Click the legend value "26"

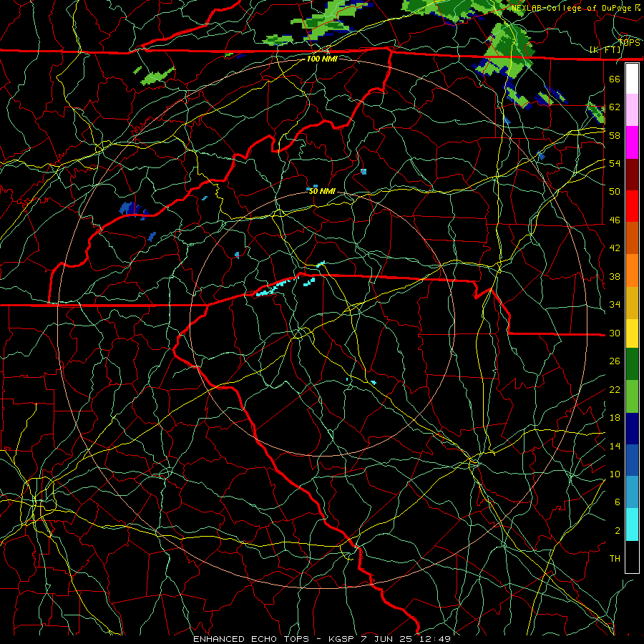615,361
